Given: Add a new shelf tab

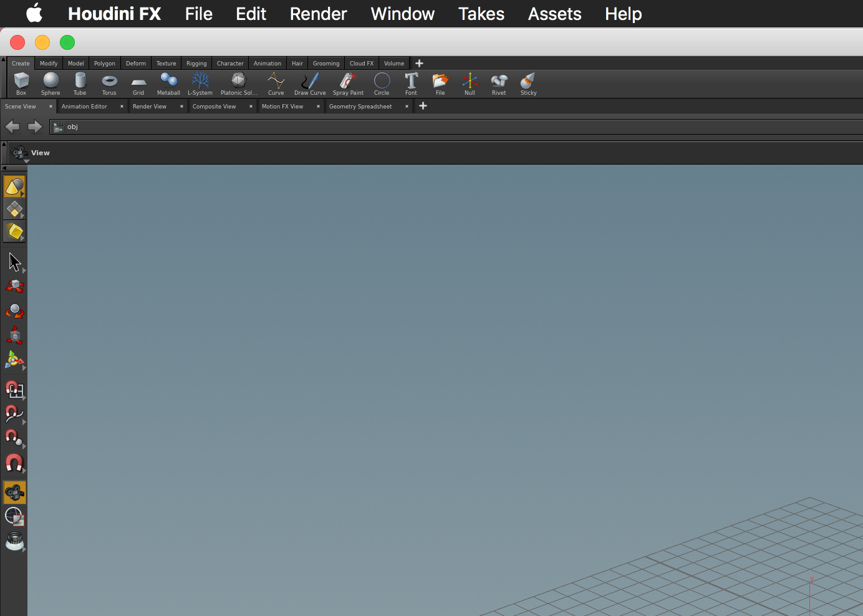Looking at the screenshot, I should pos(419,63).
